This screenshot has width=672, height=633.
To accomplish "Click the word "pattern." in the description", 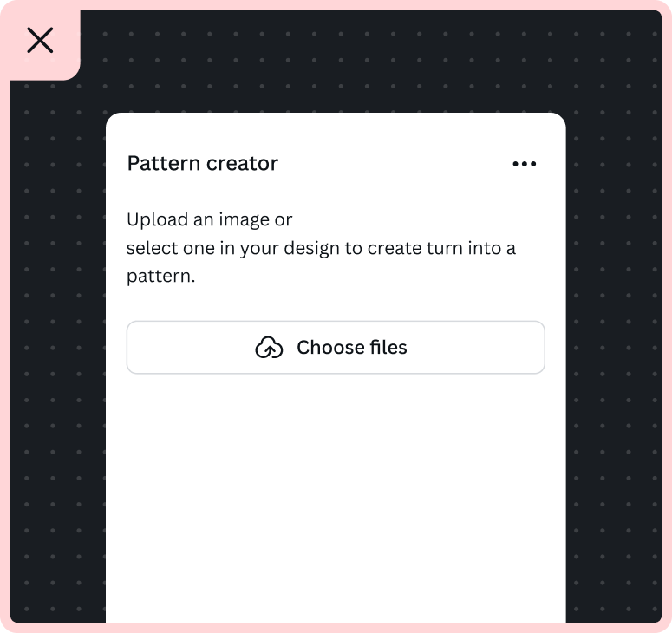I will (x=160, y=277).
